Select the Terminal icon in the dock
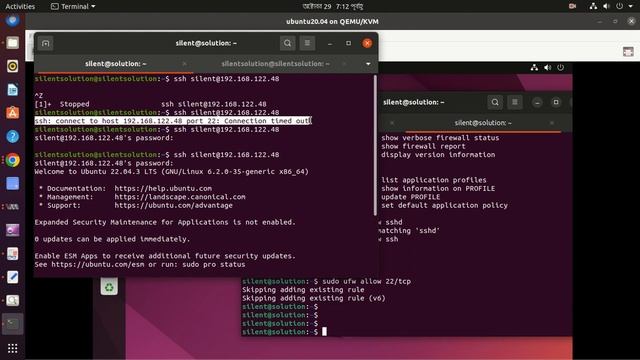The height and width of the screenshot is (360, 640). click(x=12, y=324)
